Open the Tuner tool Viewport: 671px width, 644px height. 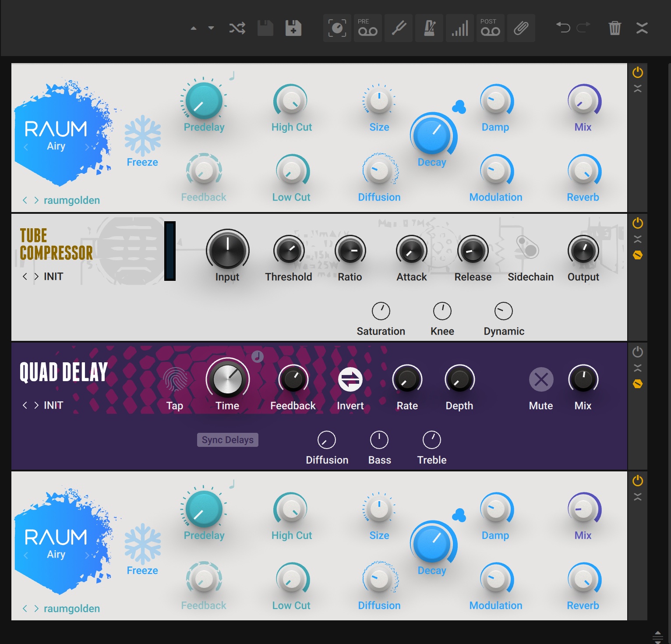399,28
